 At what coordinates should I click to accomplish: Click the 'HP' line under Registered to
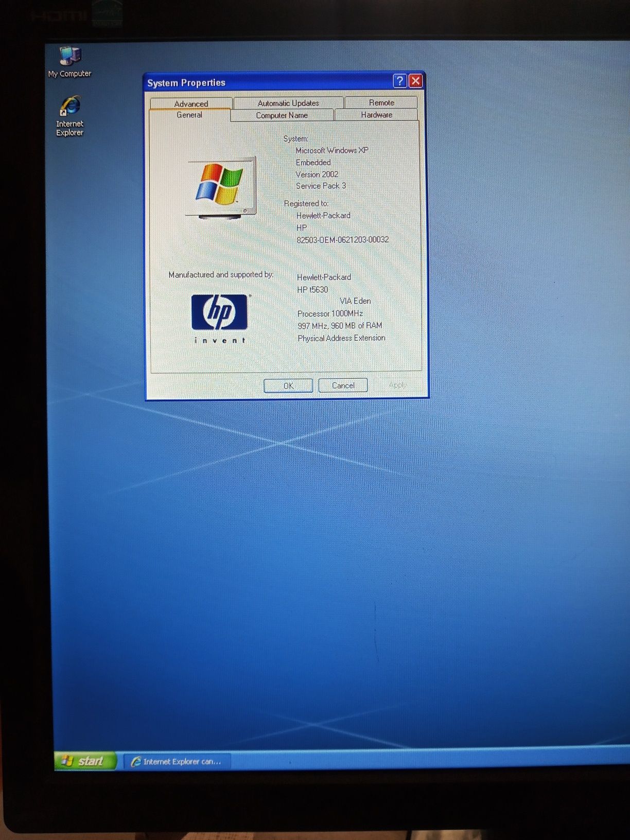click(x=302, y=227)
